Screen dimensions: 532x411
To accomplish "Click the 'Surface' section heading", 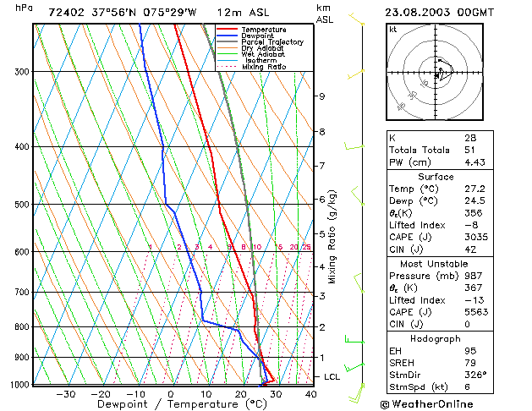I will 436,177.
